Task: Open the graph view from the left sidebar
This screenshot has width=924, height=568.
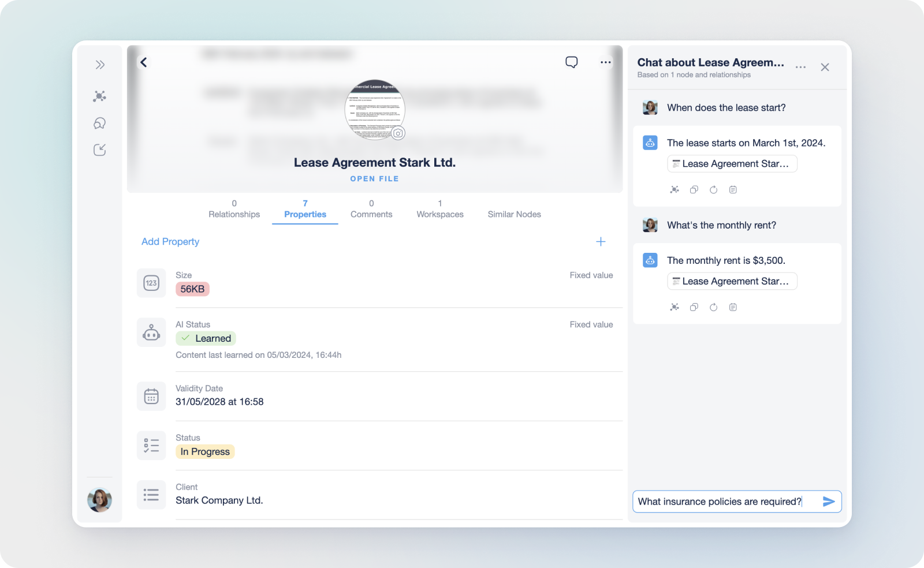Action: [99, 96]
